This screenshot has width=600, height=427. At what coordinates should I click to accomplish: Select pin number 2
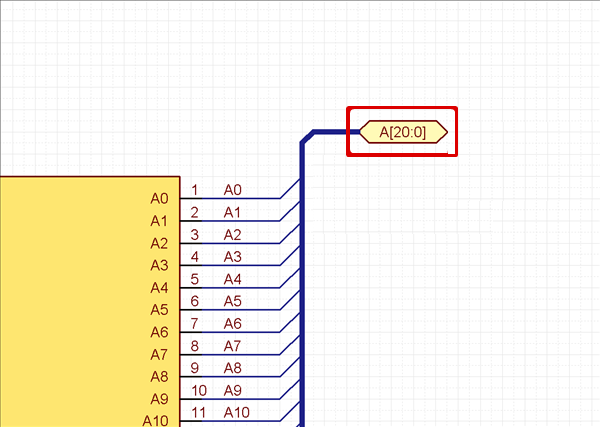[194, 212]
